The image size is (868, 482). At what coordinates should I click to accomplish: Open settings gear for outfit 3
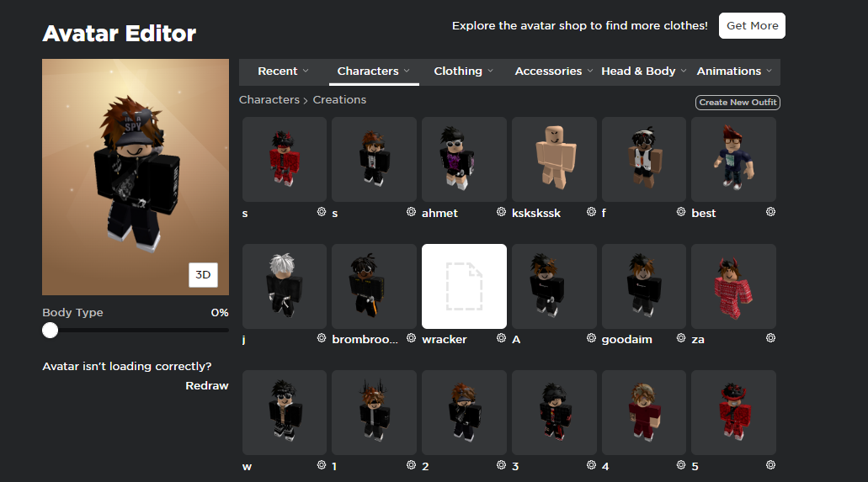coord(591,465)
